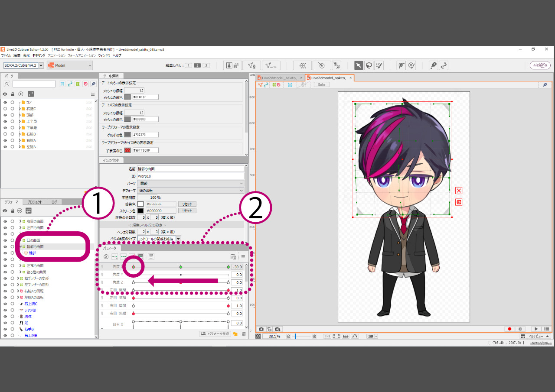Select edit level 3 button
This screenshot has height=392, width=555.
(x=206, y=65)
